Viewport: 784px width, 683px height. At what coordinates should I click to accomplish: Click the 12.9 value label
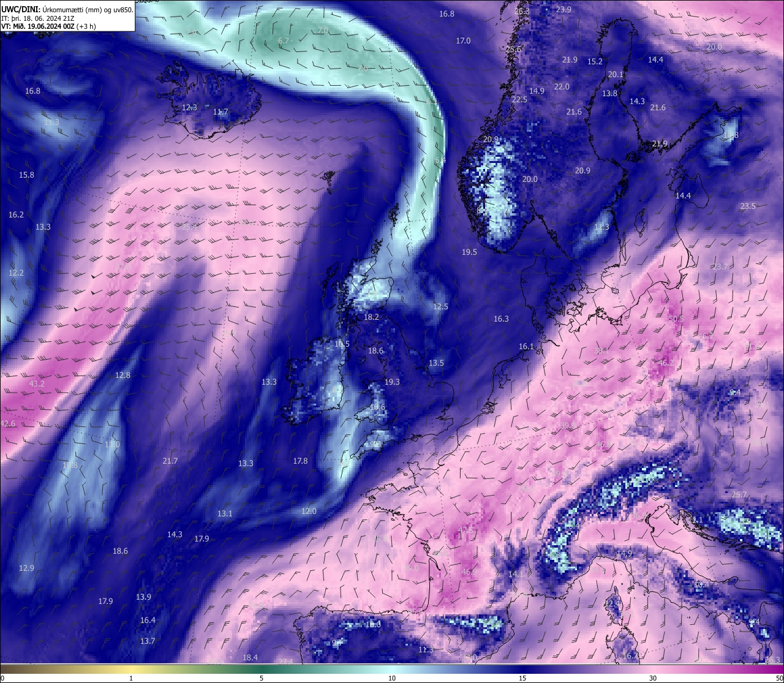[26, 568]
